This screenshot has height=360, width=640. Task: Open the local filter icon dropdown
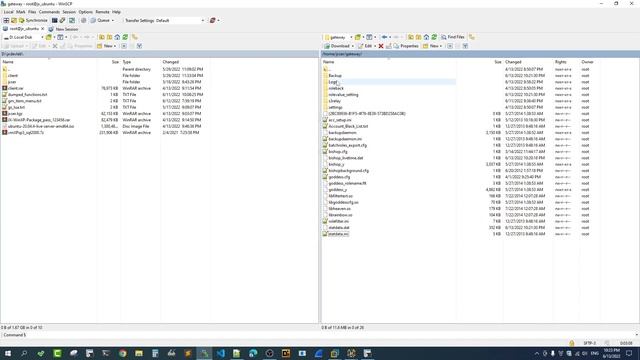point(139,46)
